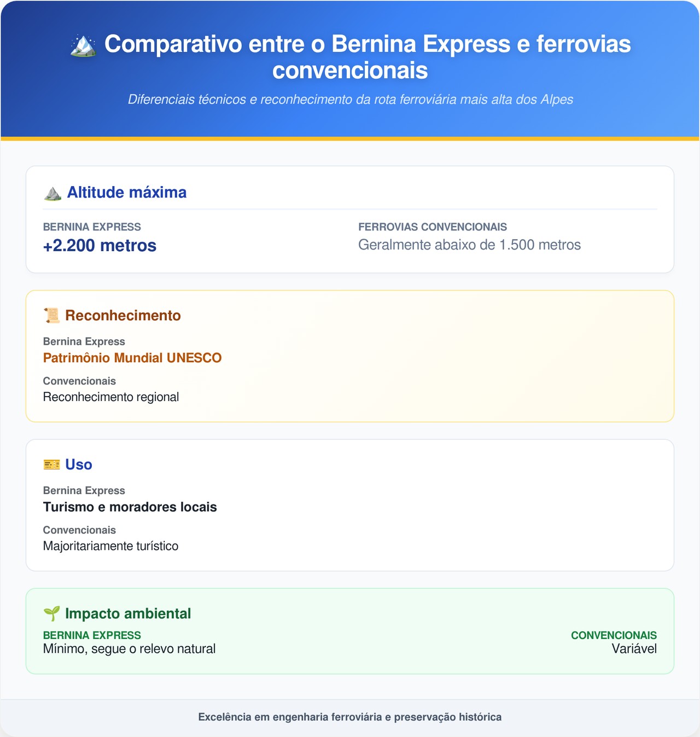
Task: Click Majoritariamente turístico text
Action: pyautogui.click(x=110, y=546)
